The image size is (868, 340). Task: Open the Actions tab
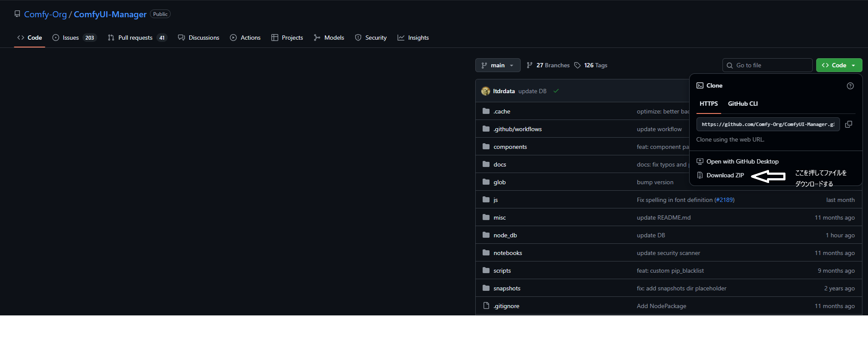pyautogui.click(x=245, y=38)
